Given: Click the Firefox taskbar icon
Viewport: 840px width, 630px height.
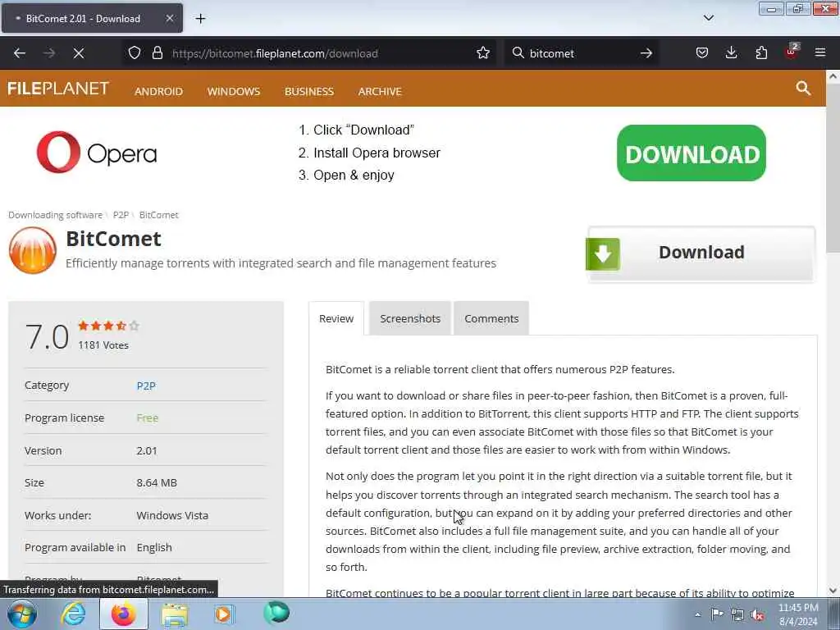Looking at the screenshot, I should point(123,614).
